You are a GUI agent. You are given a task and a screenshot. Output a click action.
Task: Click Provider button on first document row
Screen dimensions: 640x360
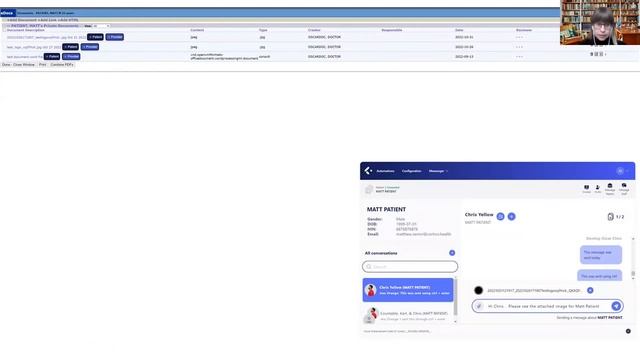coord(115,37)
